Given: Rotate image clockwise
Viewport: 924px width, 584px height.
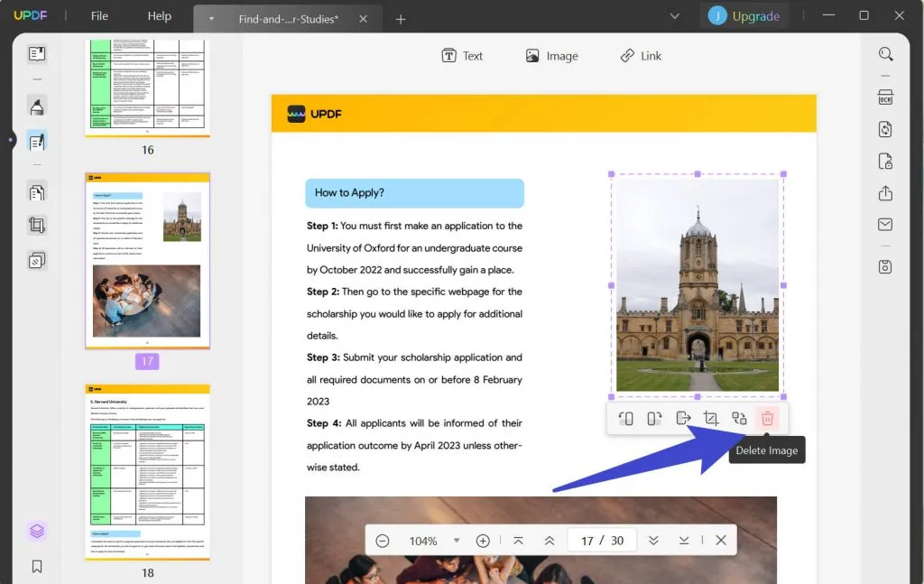Looking at the screenshot, I should 654,419.
